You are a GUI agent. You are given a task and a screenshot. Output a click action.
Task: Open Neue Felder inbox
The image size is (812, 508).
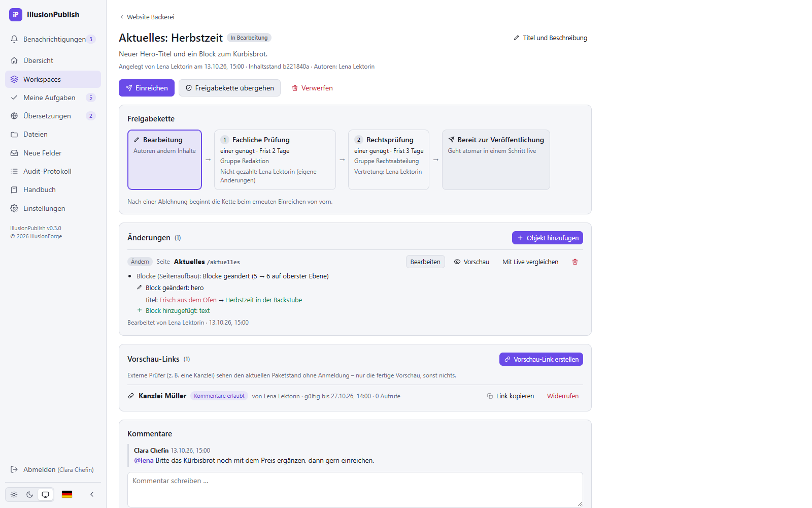(x=53, y=153)
